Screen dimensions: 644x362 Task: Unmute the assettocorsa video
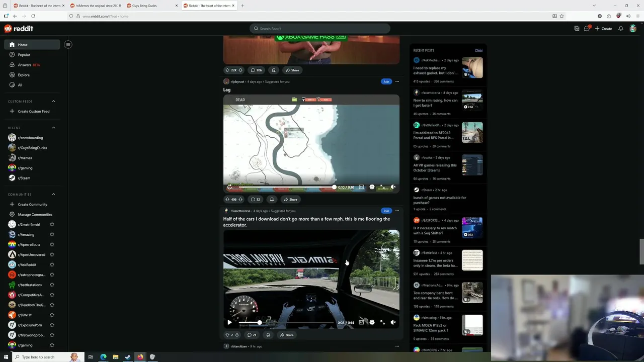(393, 322)
